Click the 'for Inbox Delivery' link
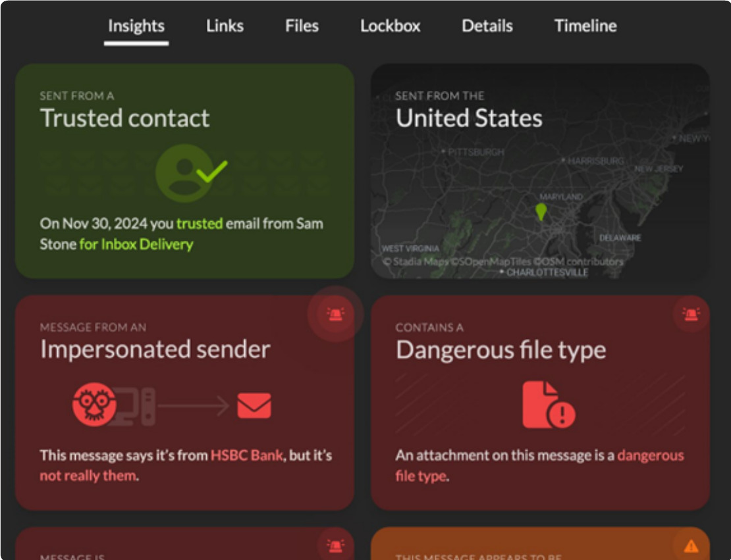This screenshot has height=560, width=731. (136, 245)
